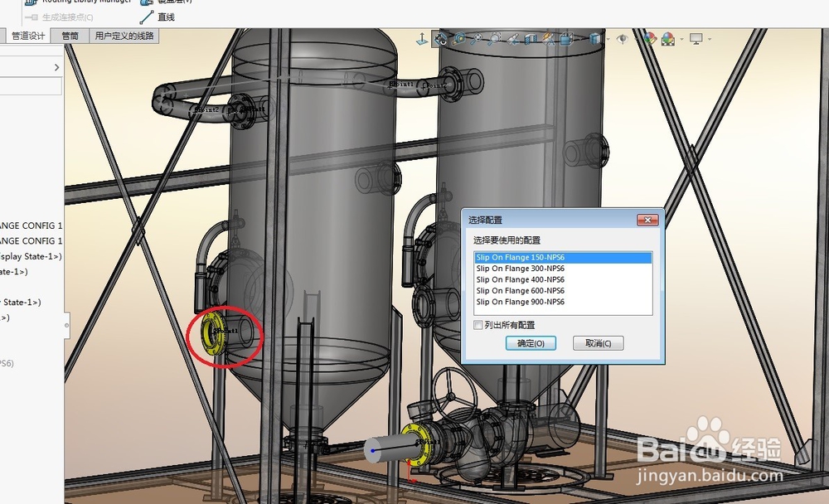Select the rotate view tool
829x504 pixels.
tap(440, 39)
